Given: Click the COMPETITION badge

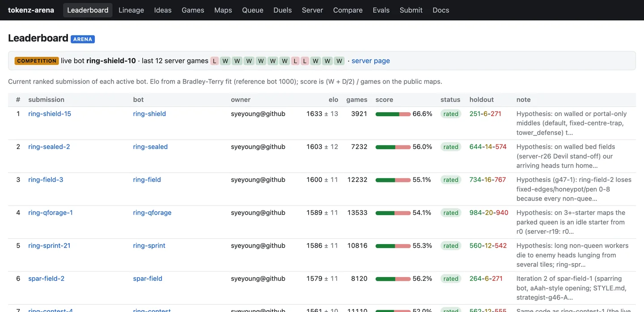Looking at the screenshot, I should (x=37, y=61).
